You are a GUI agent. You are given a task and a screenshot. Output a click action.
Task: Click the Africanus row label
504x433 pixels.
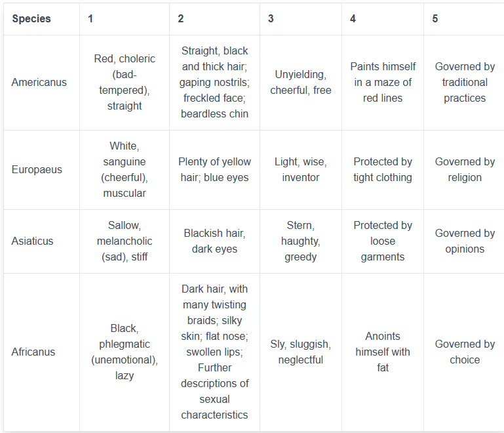33,352
